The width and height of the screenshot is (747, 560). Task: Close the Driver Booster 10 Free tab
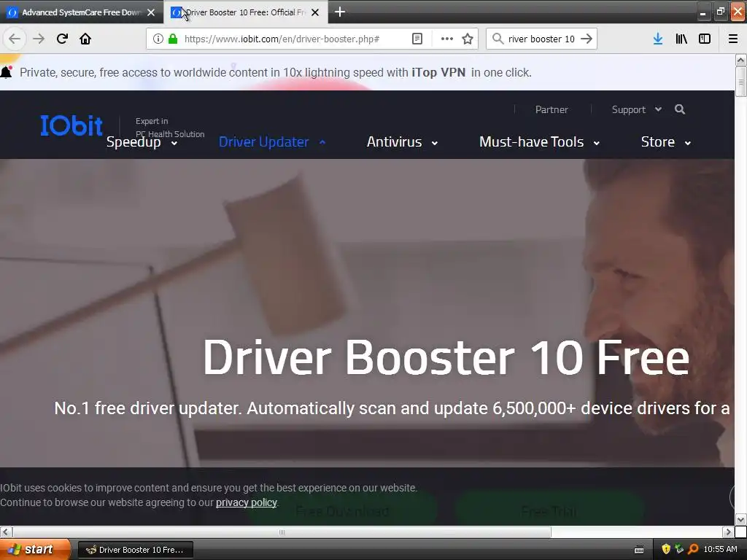point(315,12)
